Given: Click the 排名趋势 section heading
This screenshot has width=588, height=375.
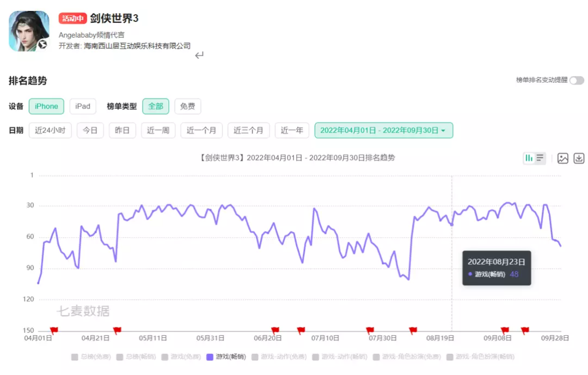Looking at the screenshot, I should [28, 81].
